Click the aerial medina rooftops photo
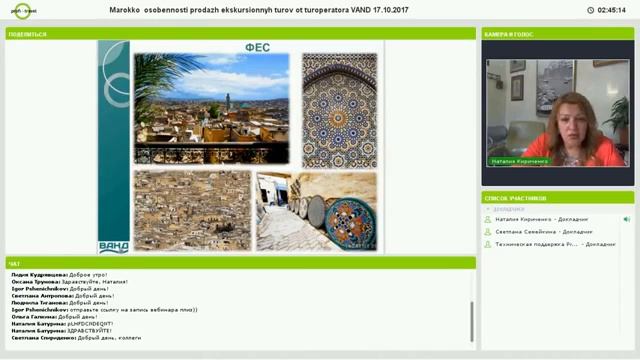The width and height of the screenshot is (640, 360). point(193,211)
